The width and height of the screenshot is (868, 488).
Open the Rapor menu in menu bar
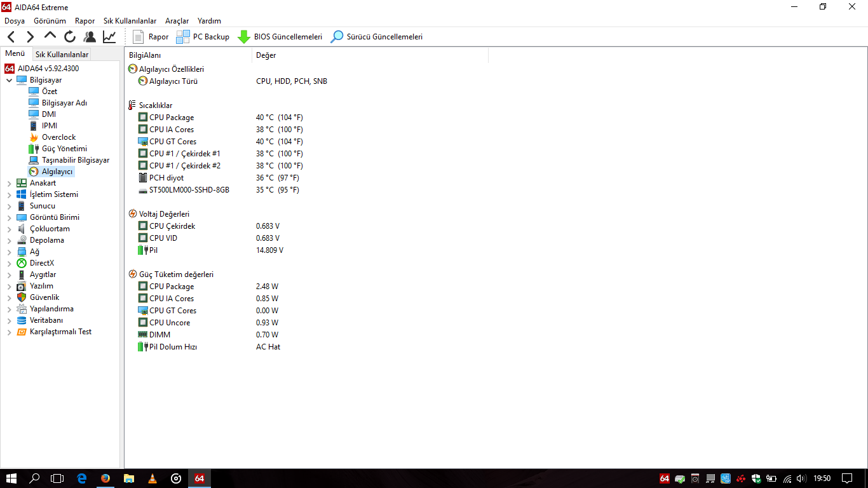pos(85,21)
